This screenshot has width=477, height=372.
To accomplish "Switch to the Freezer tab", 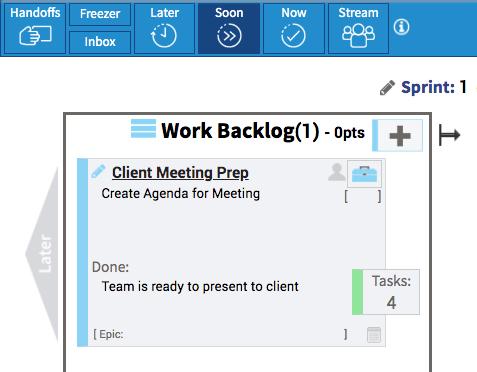I will 100,14.
